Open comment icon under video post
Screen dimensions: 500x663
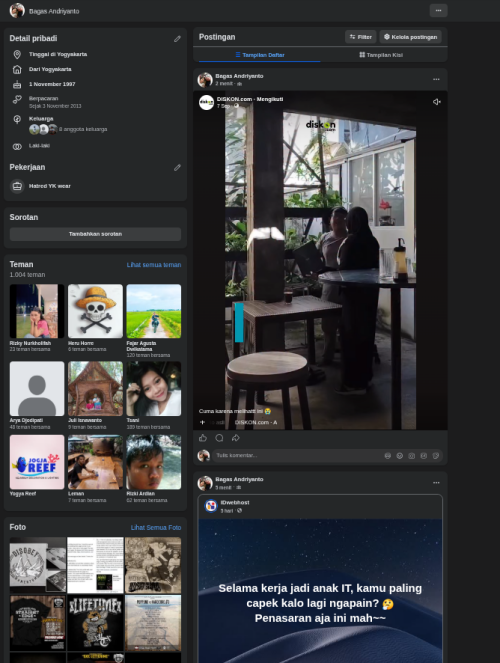click(x=219, y=438)
